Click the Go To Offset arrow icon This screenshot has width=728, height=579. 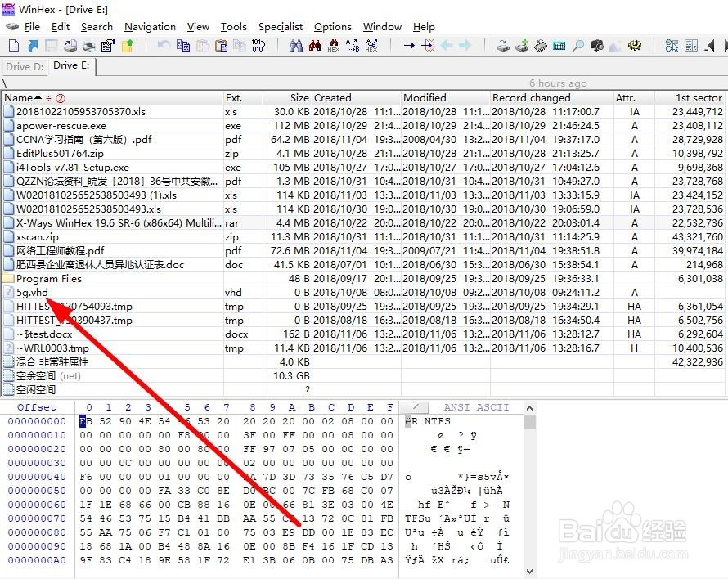(x=409, y=46)
